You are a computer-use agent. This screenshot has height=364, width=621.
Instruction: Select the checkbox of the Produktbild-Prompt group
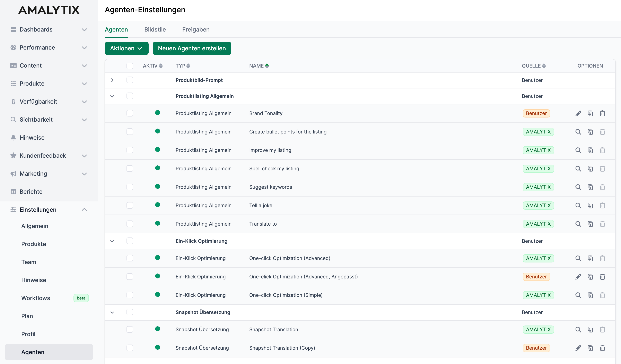pos(130,80)
